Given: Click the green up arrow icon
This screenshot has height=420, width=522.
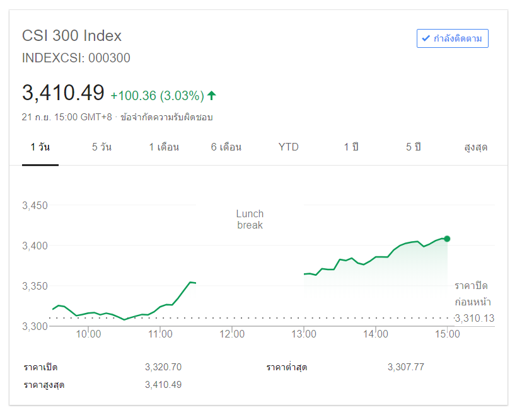Looking at the screenshot, I should click(x=212, y=96).
